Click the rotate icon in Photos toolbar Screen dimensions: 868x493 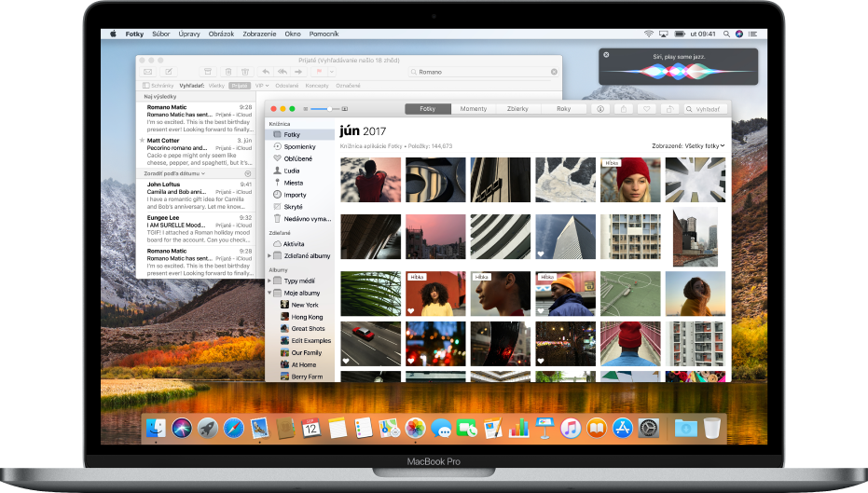(669, 109)
